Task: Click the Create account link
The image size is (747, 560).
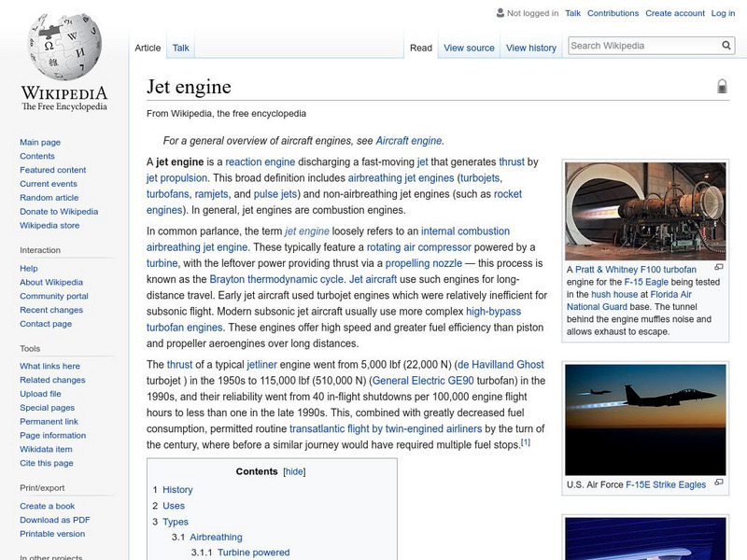Action: [x=674, y=13]
